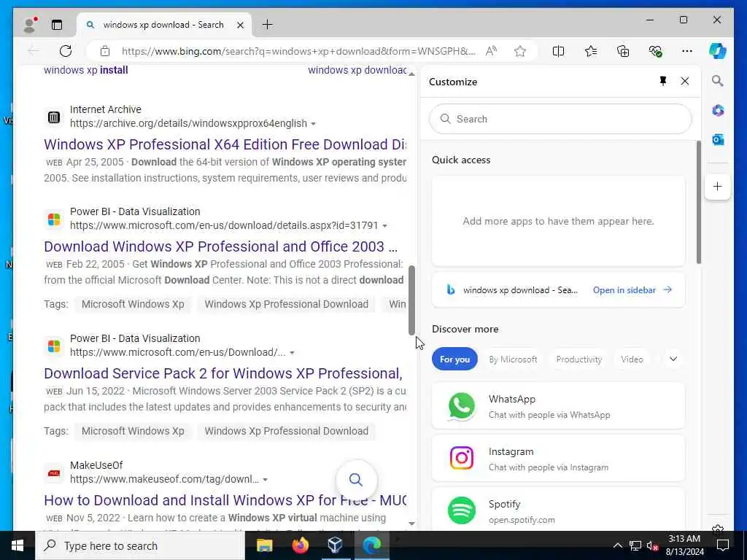Open Microsoft 365 sidebar icon
This screenshot has width=747, height=560.
point(718,111)
